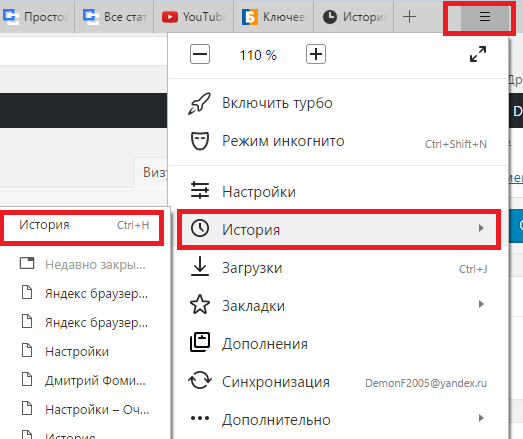Click the three dots icon for Дополнительно
Viewport: 523px width, 439px height.
tap(200, 418)
